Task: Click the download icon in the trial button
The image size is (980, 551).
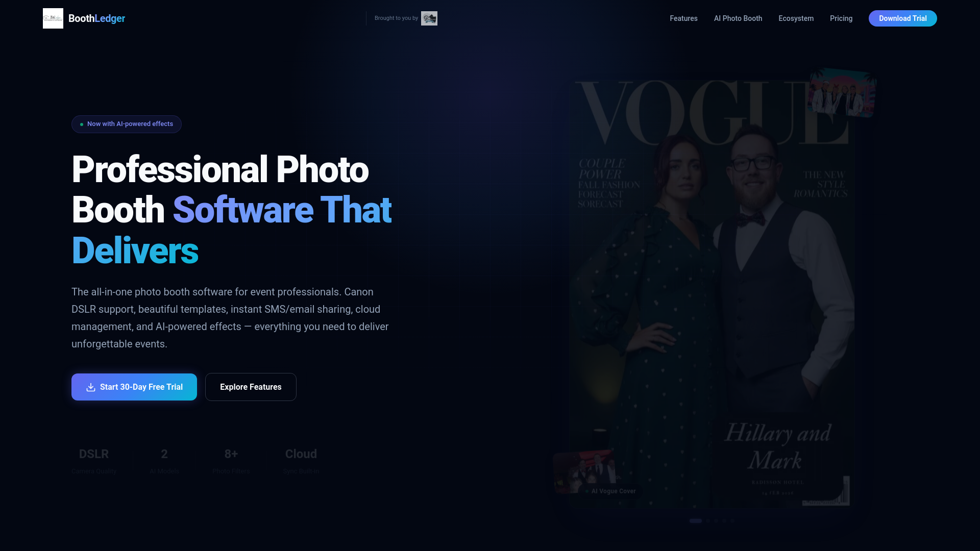Action: 91,387
